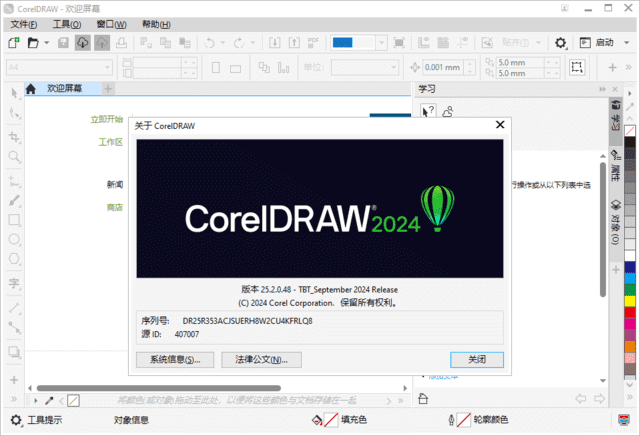
Task: Click the Publish to PDF icon
Action: [x=313, y=42]
